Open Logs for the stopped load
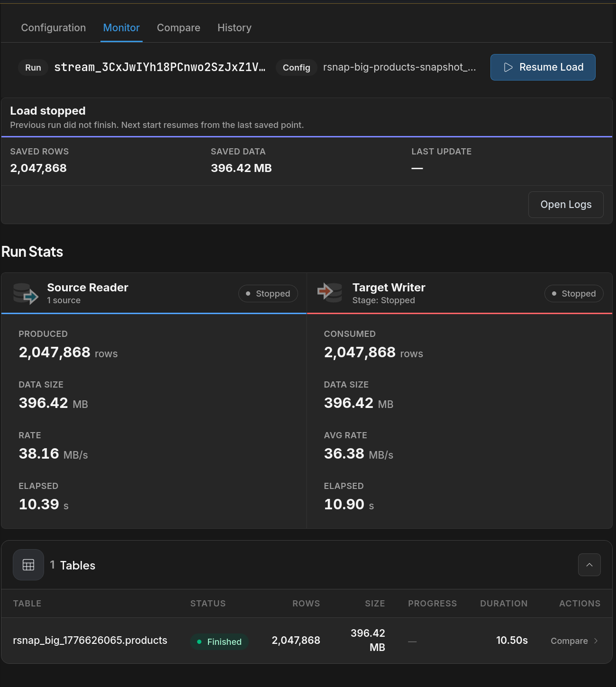 tap(566, 205)
